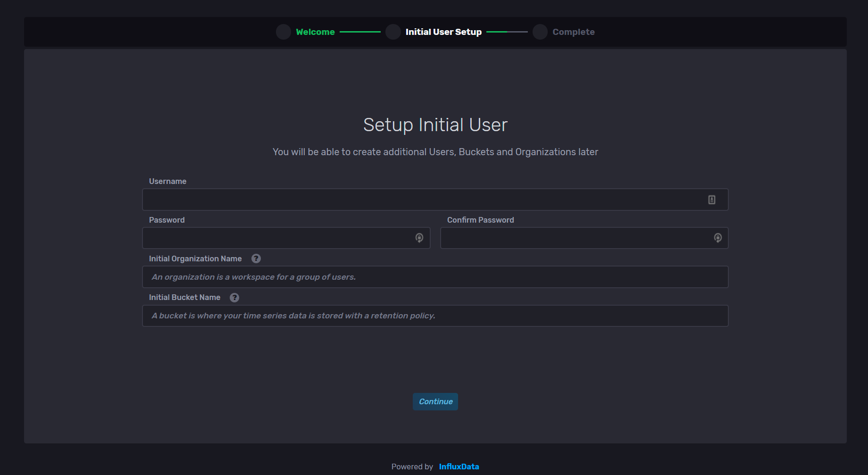Reveal the confirm password lock icon control

click(x=718, y=238)
